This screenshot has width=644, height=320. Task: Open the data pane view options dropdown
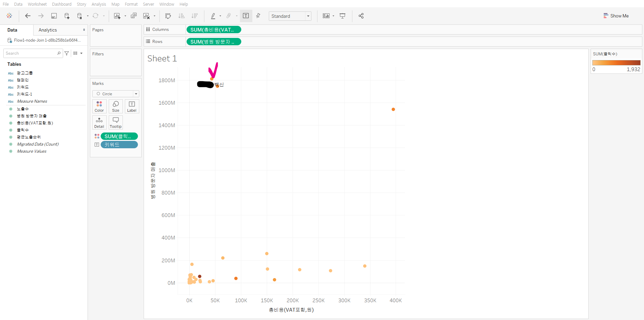click(x=81, y=53)
